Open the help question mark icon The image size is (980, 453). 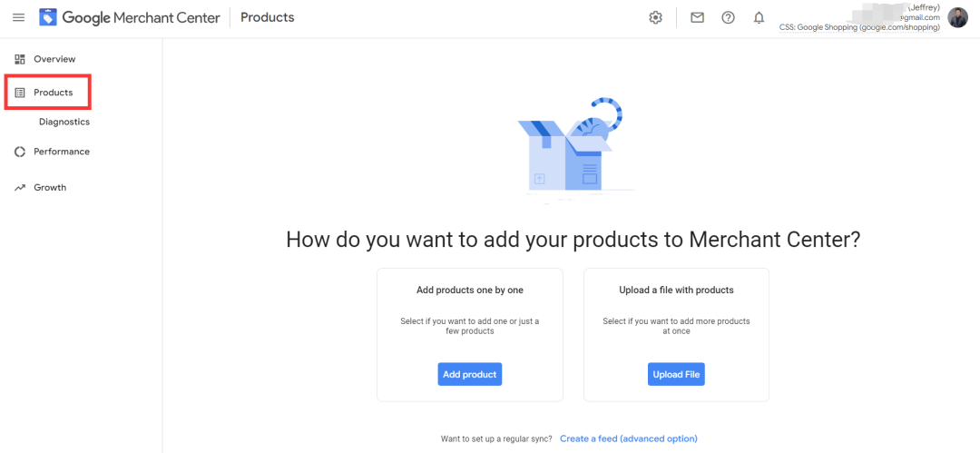coord(728,17)
